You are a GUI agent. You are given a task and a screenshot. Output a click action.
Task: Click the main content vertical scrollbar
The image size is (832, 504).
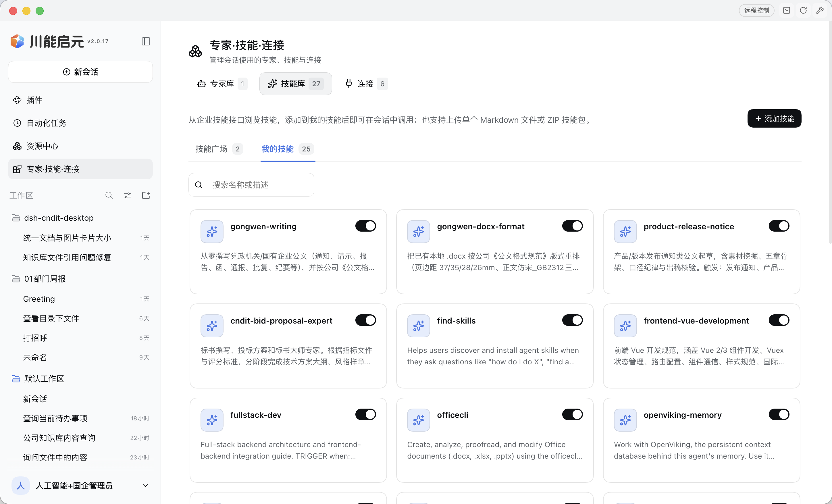(x=830, y=132)
